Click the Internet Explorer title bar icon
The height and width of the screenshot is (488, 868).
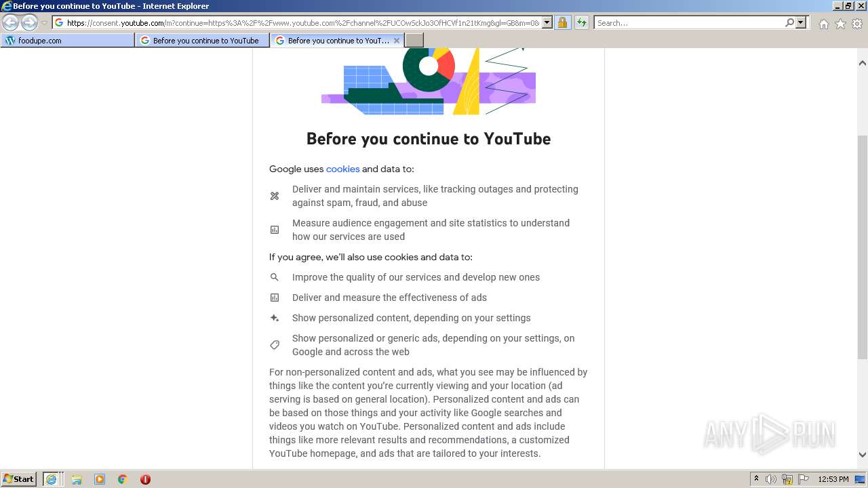pyautogui.click(x=7, y=6)
